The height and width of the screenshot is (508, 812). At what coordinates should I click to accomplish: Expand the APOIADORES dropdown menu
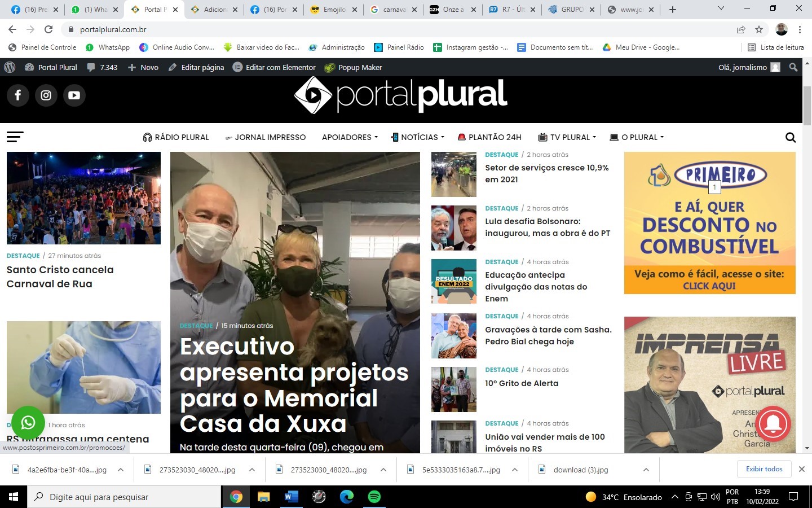(350, 137)
